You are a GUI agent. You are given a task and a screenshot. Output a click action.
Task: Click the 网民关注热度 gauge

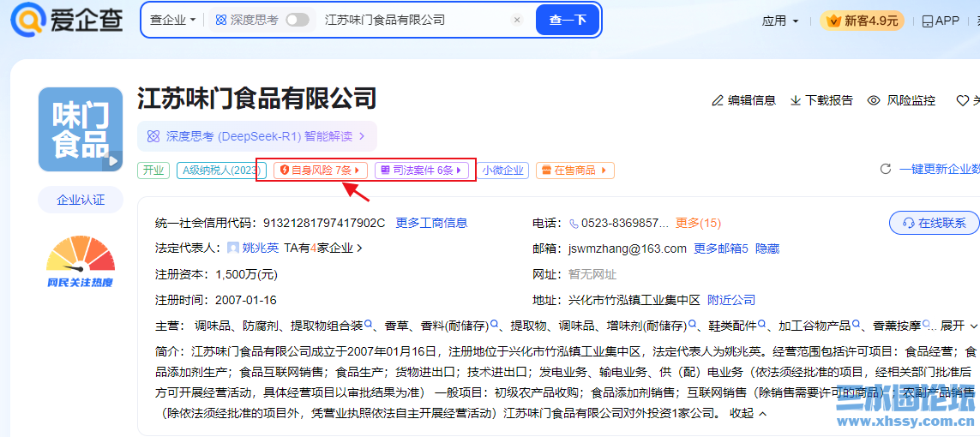[x=81, y=261]
